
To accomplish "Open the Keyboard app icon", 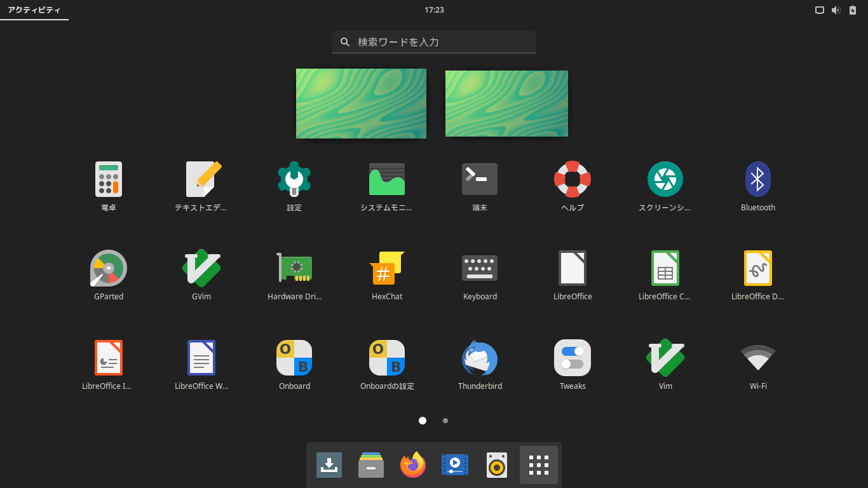I will click(480, 268).
